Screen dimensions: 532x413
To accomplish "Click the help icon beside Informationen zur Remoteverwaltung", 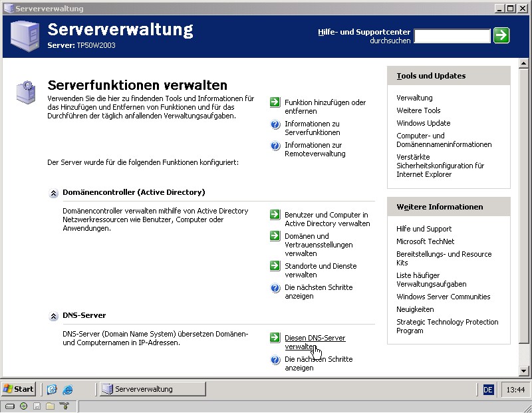I will pyautogui.click(x=275, y=146).
